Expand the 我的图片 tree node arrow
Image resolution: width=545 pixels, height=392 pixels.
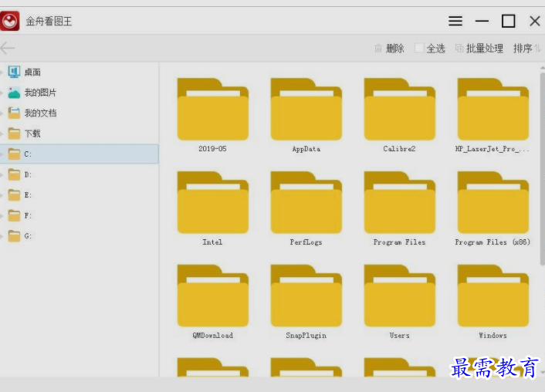point(2,93)
